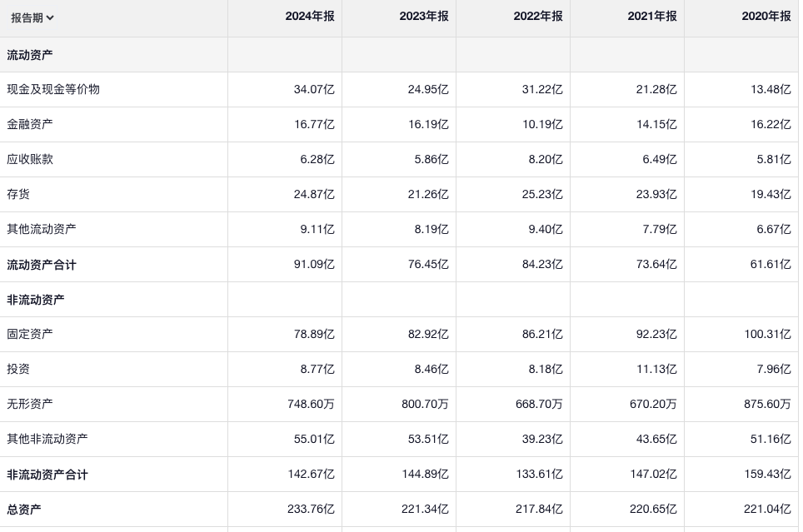Image resolution: width=803 pixels, height=532 pixels.
Task: Click the 金融资产 row label
Action: click(x=30, y=124)
